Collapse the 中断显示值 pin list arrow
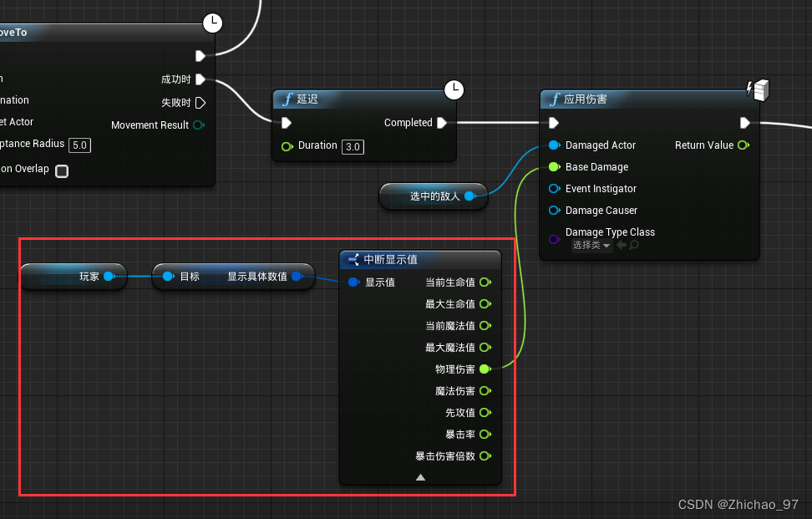The height and width of the screenshot is (519, 812). tap(420, 476)
